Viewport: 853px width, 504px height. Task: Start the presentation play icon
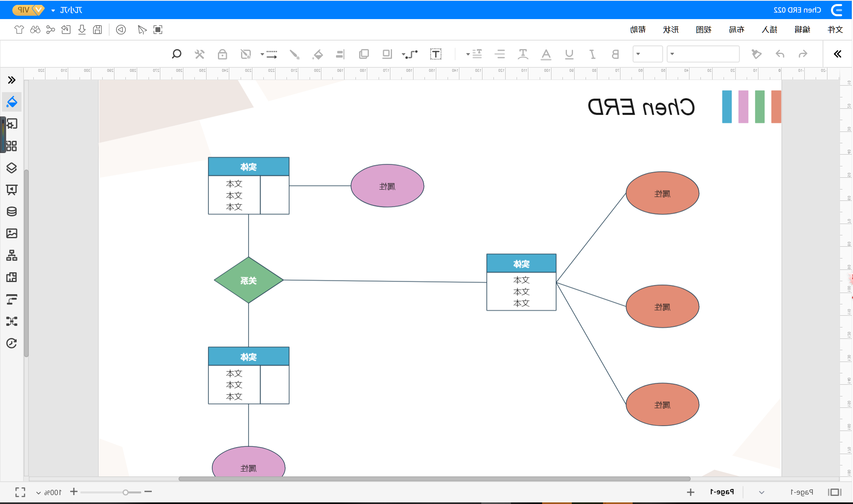pos(121,30)
